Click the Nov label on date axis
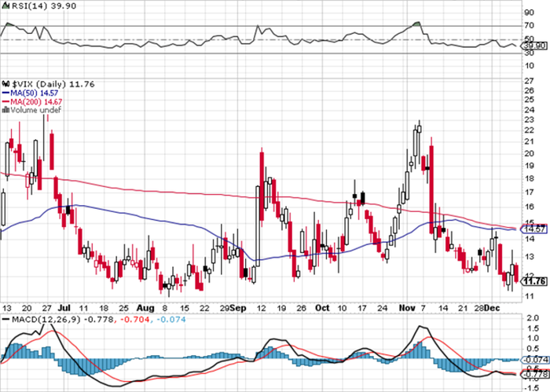 point(407,308)
